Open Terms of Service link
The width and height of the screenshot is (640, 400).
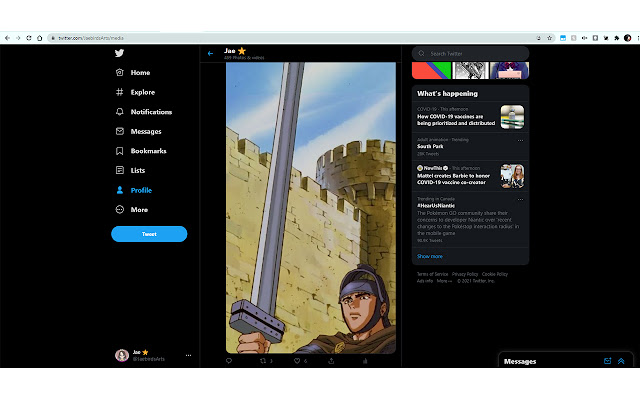pyautogui.click(x=432, y=274)
